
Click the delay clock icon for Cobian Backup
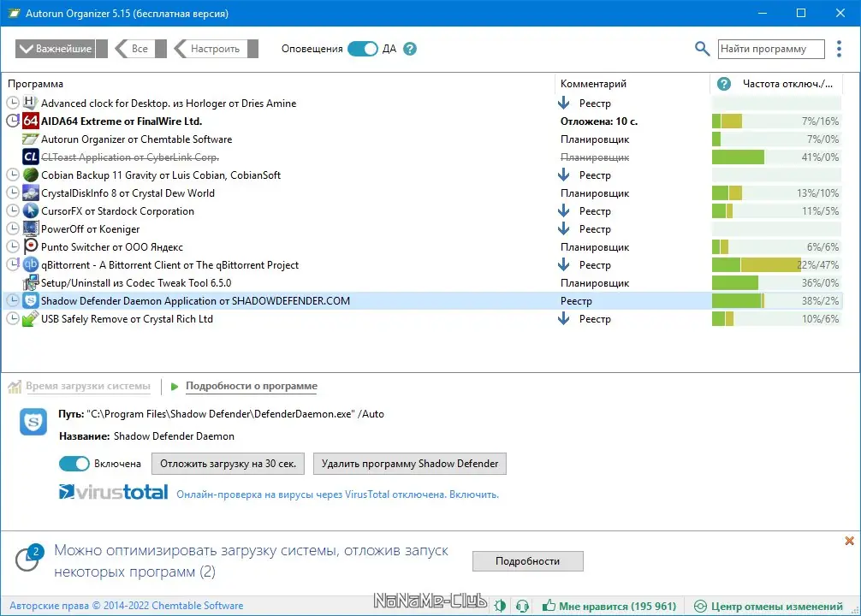(13, 175)
